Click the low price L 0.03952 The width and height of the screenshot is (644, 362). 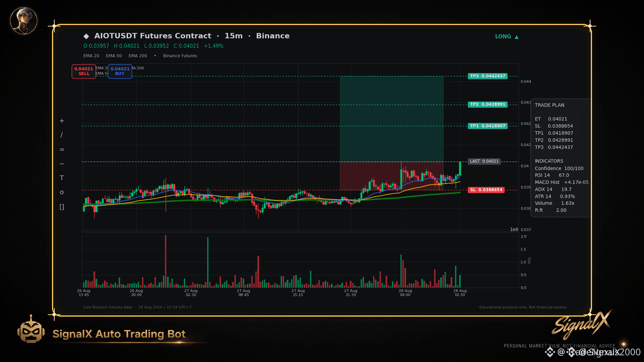(x=157, y=46)
